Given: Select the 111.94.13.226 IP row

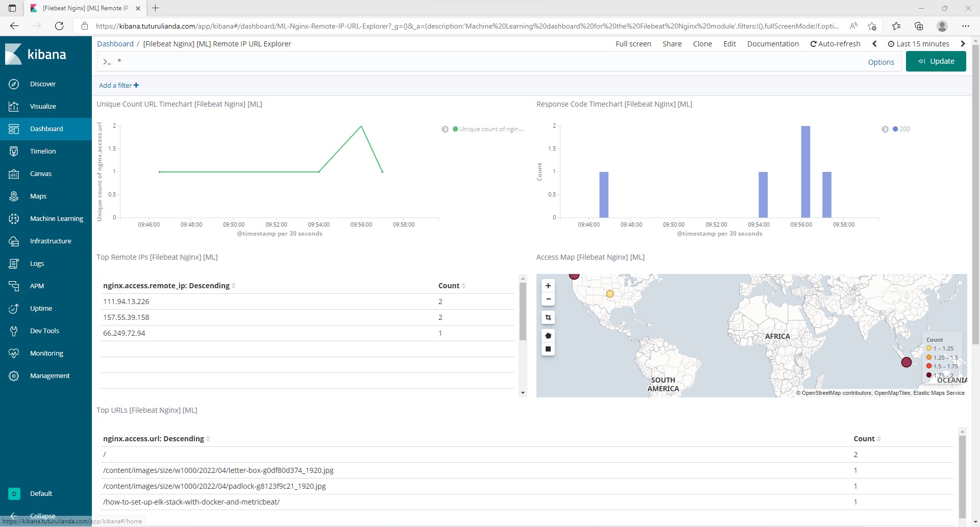Looking at the screenshot, I should [307, 302].
